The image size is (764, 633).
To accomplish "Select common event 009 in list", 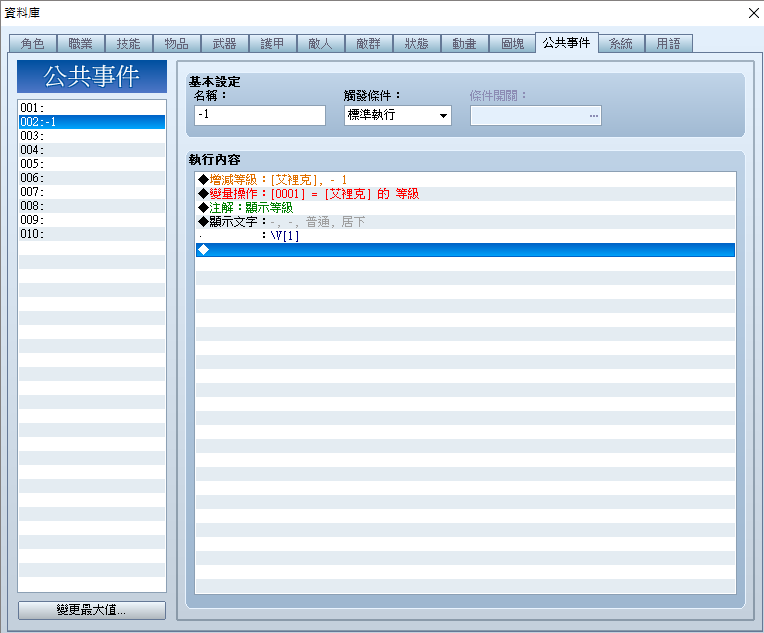I will tap(92, 220).
